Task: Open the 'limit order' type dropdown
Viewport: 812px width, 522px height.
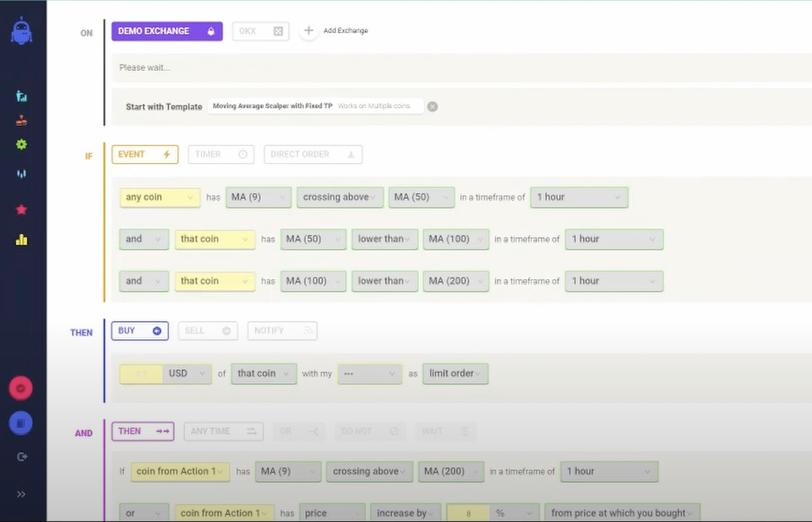Action: click(x=455, y=374)
